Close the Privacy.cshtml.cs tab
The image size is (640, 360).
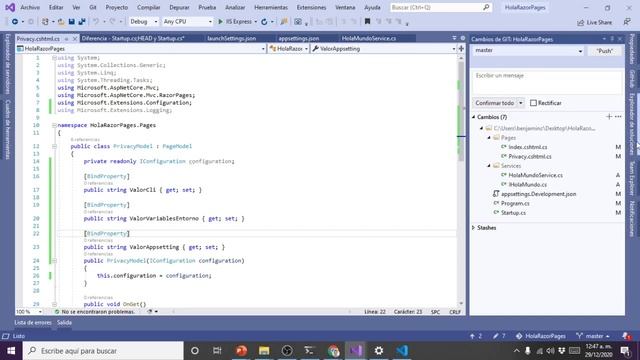75,39
